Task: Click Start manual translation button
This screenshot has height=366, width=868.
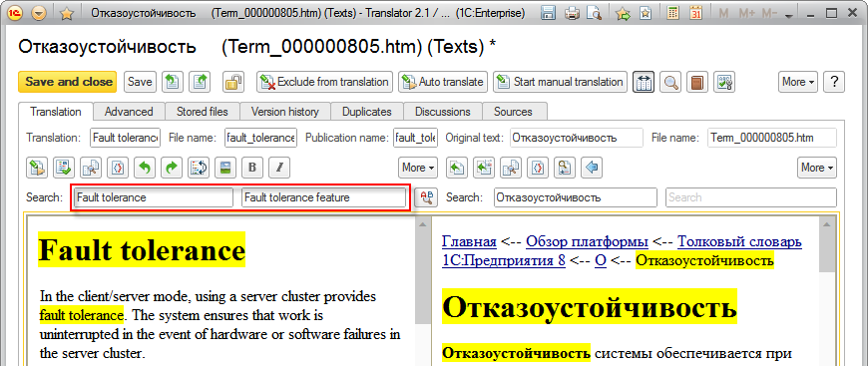Action: pos(561,82)
